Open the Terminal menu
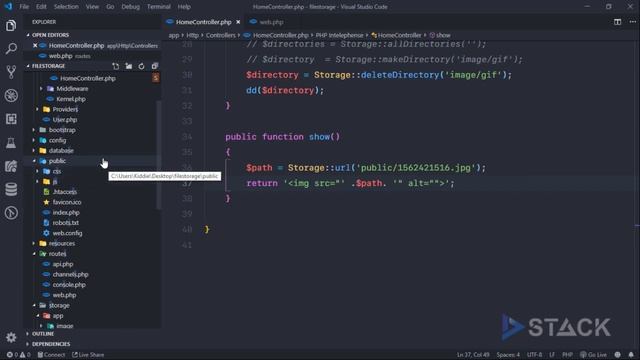This screenshot has height=360, width=640. coord(159,7)
